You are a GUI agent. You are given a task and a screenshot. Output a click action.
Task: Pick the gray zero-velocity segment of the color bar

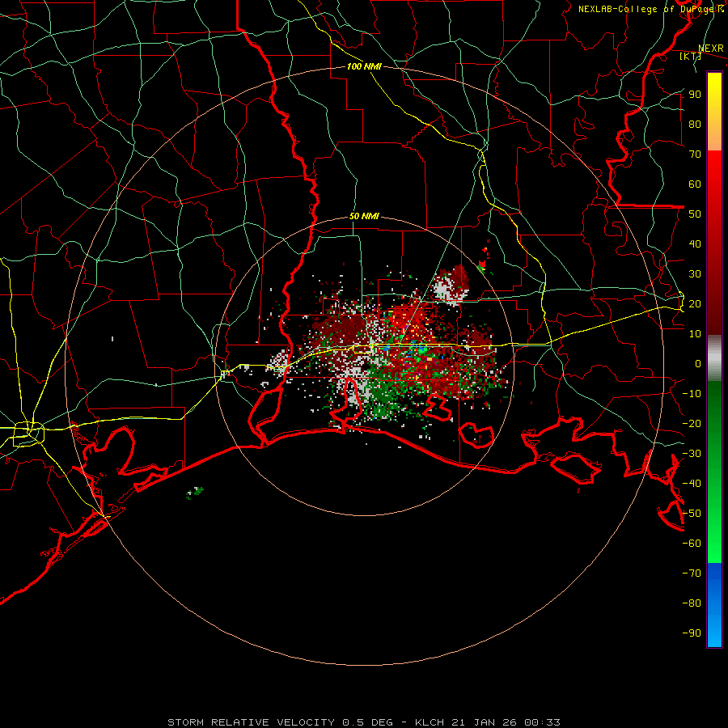click(x=714, y=358)
